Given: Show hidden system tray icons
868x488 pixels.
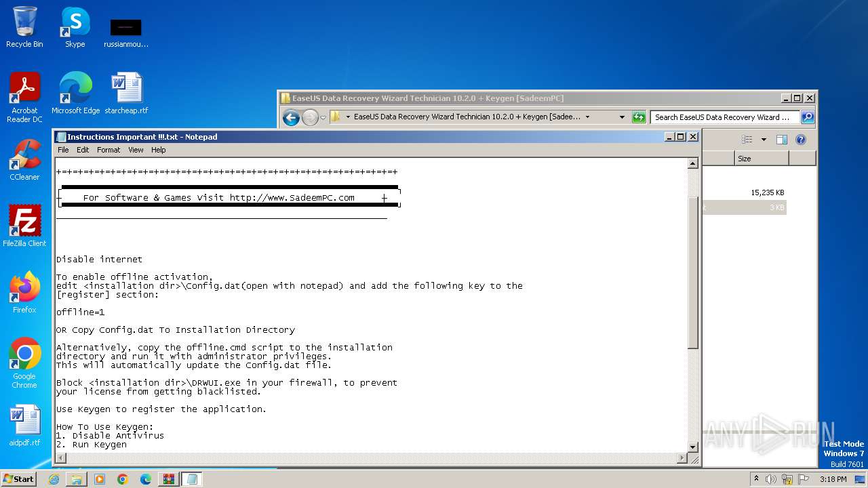Looking at the screenshot, I should [756, 479].
